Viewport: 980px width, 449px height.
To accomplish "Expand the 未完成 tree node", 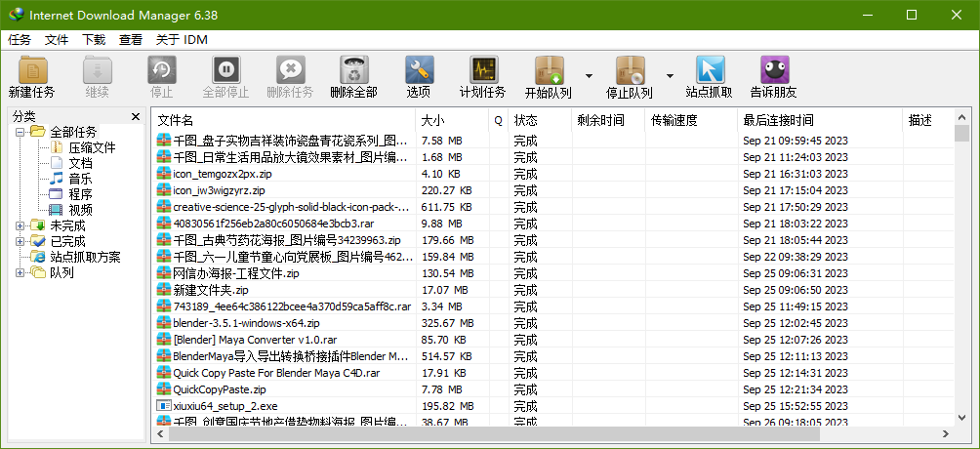I will coord(20,225).
